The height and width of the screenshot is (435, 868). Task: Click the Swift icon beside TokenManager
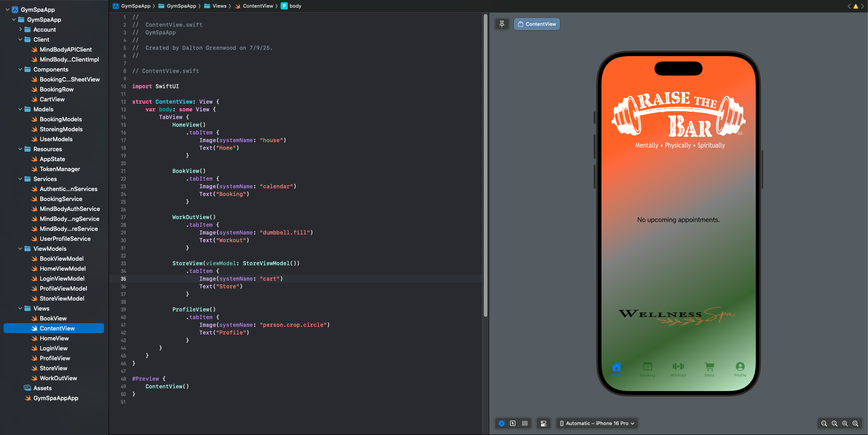coord(34,169)
